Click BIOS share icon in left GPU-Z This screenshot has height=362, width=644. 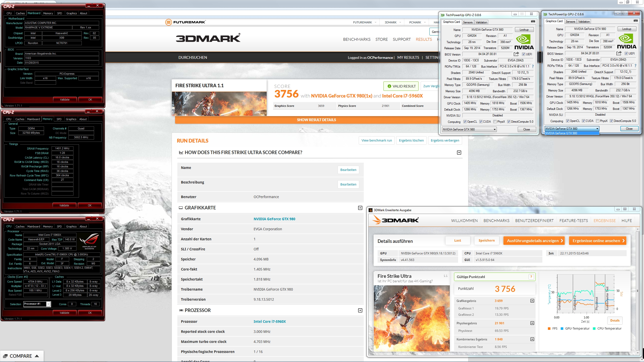[516, 54]
